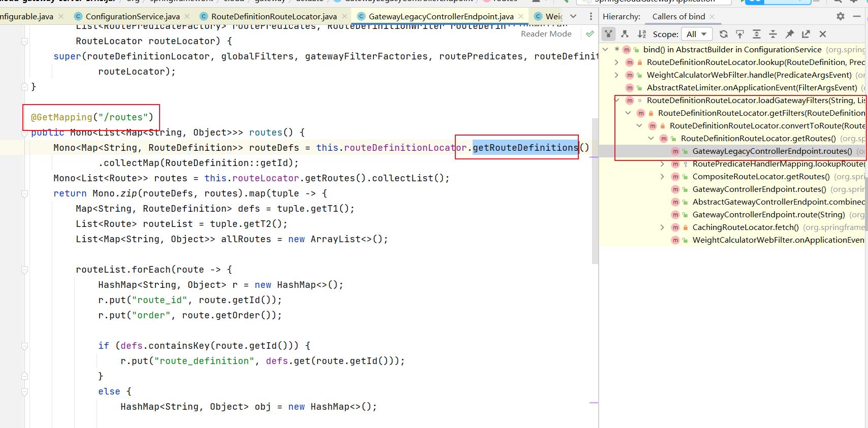The height and width of the screenshot is (428, 868).
Task: Collapse getFilters tree node
Action: [628, 113]
